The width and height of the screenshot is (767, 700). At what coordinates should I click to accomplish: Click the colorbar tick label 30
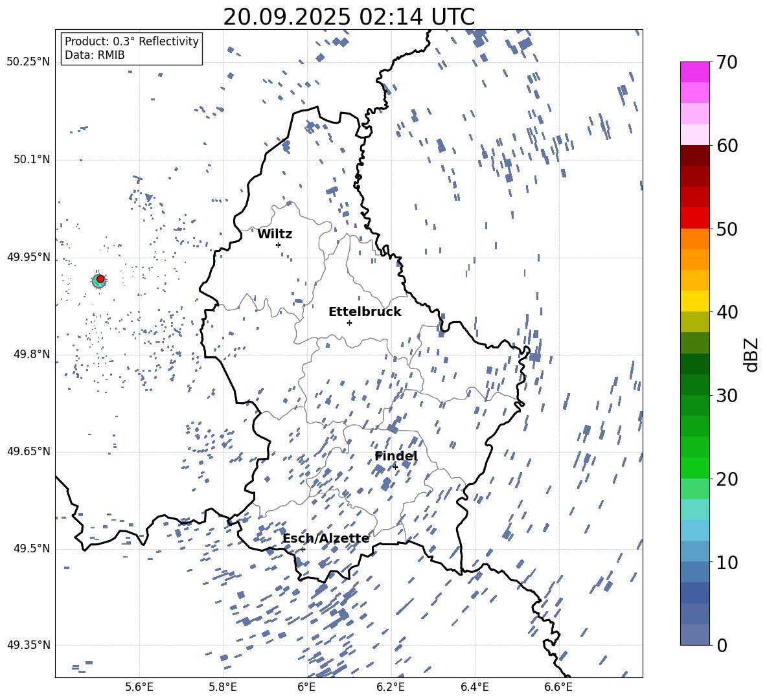[x=727, y=396]
